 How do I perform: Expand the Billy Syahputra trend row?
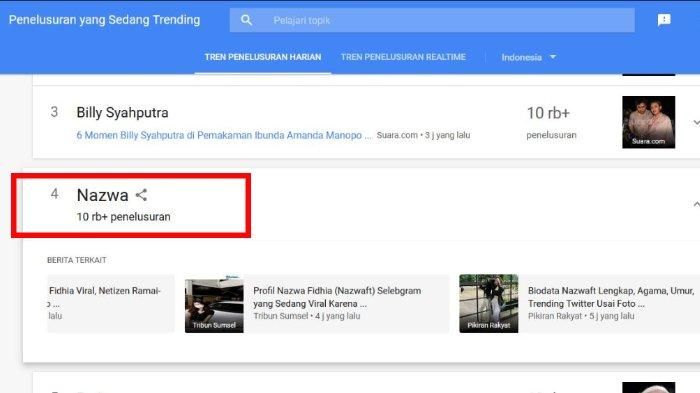point(696,122)
